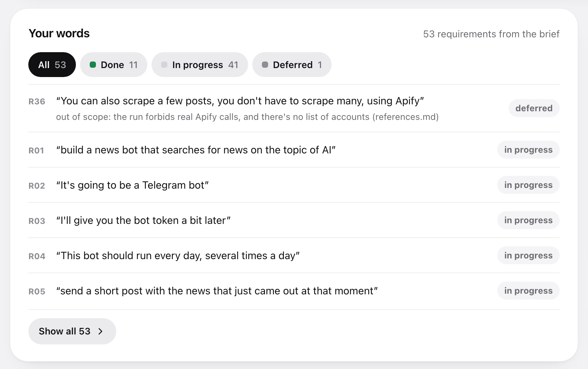
Task: Click the in progress badge on R01
Action: point(528,150)
